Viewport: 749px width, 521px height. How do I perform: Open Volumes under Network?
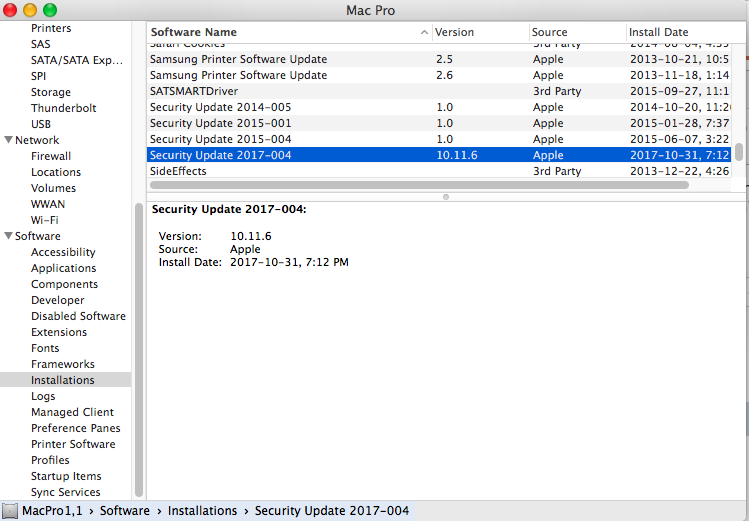54,188
